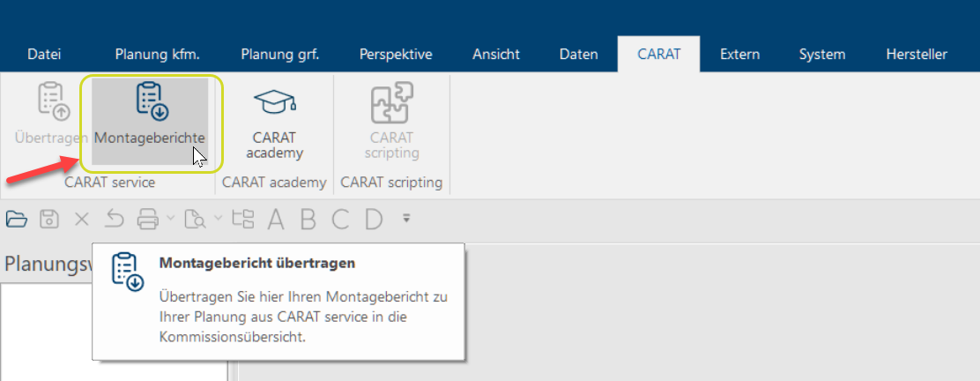Click the X delete toolbar icon
The width and height of the screenshot is (980, 381).
pyautogui.click(x=82, y=219)
